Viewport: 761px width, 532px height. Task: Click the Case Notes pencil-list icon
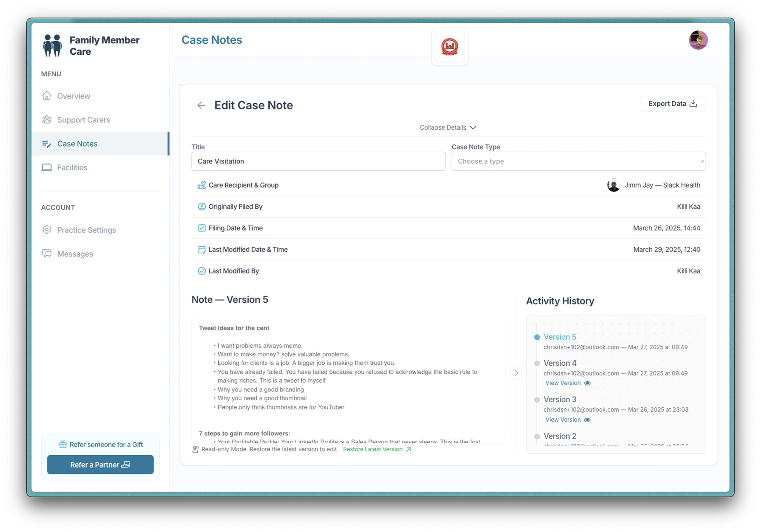(47, 144)
